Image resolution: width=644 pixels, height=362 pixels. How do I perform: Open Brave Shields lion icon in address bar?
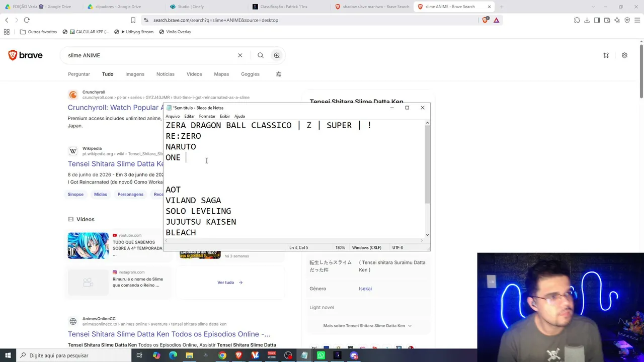(x=485, y=20)
